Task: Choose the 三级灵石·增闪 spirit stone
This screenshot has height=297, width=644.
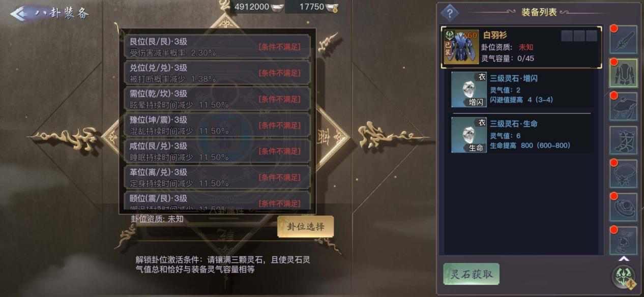Action: [x=522, y=90]
